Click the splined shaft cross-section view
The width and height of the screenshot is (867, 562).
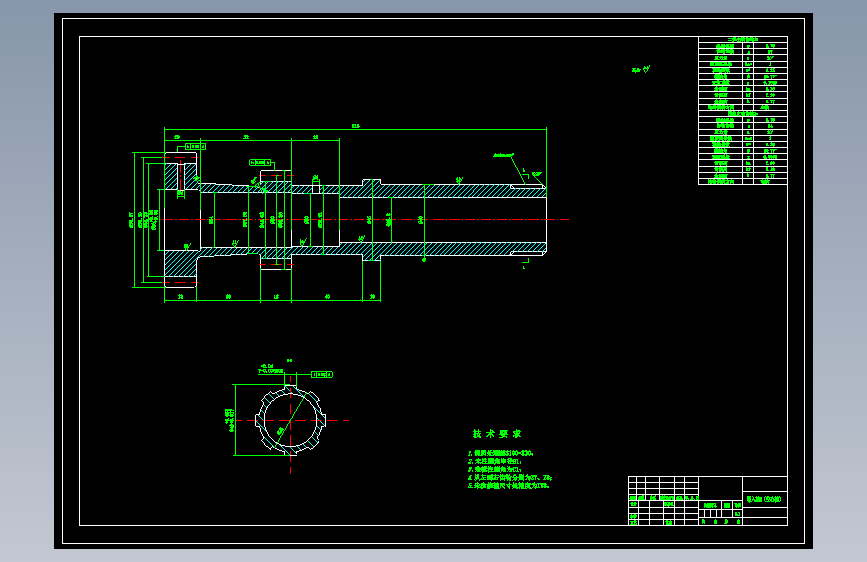pos(290,420)
